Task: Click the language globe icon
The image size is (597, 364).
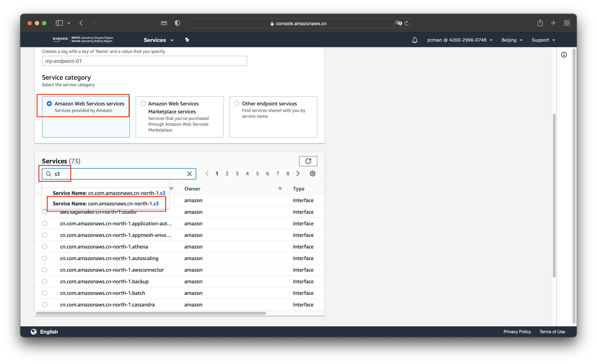Action: tap(34, 332)
